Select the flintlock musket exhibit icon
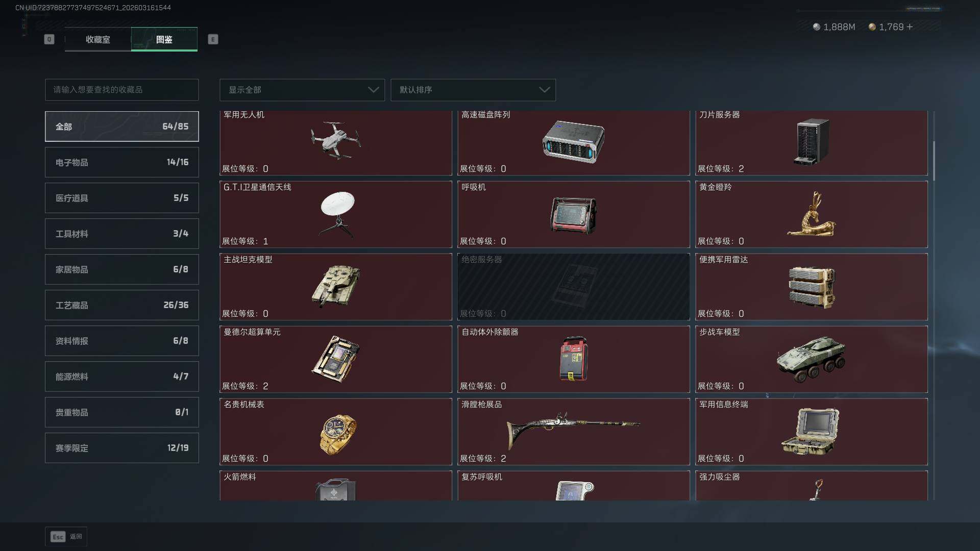 coord(573,430)
